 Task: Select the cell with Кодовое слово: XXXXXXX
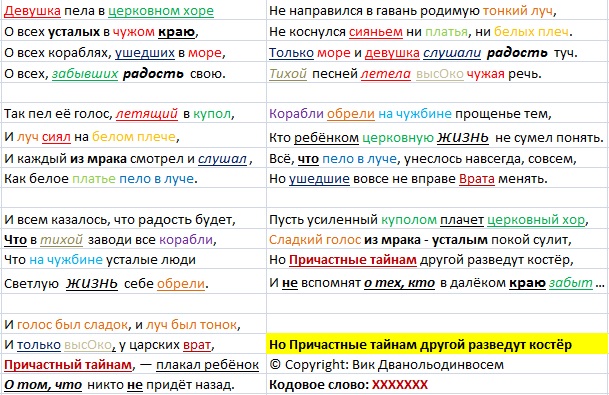click(438, 385)
